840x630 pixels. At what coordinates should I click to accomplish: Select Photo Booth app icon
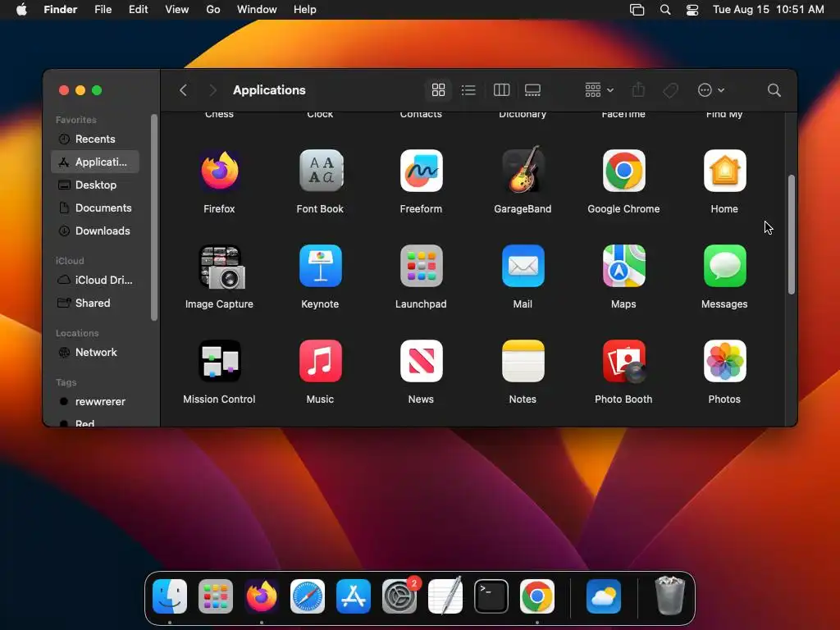click(x=623, y=362)
